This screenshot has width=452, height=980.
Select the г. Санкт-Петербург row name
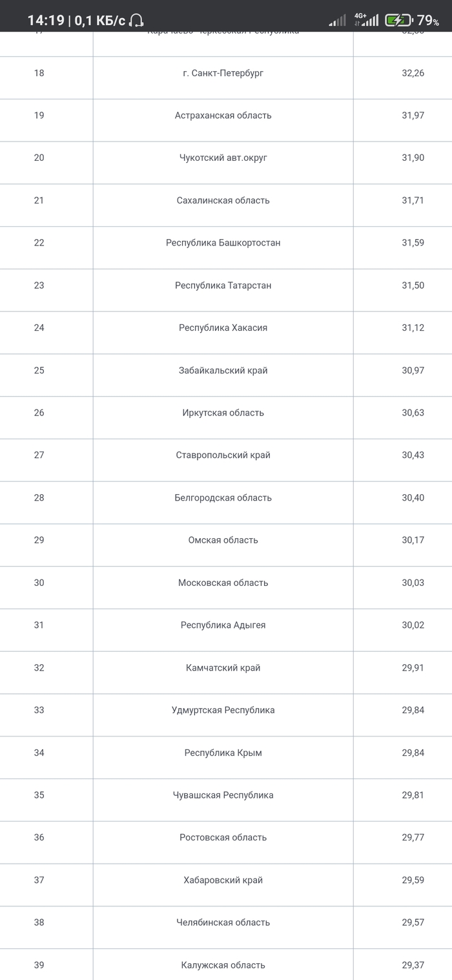point(223,73)
